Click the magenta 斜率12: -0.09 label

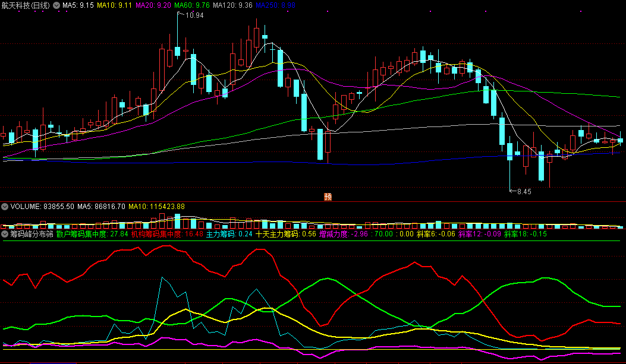pyautogui.click(x=480, y=234)
